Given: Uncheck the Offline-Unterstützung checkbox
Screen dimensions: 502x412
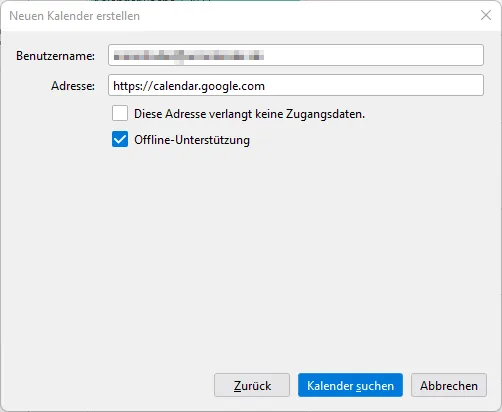Looking at the screenshot, I should point(120,139).
